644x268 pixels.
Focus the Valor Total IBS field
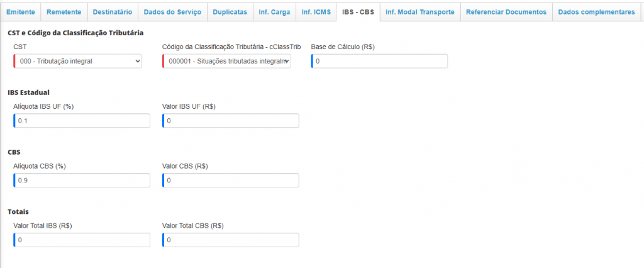pos(82,240)
